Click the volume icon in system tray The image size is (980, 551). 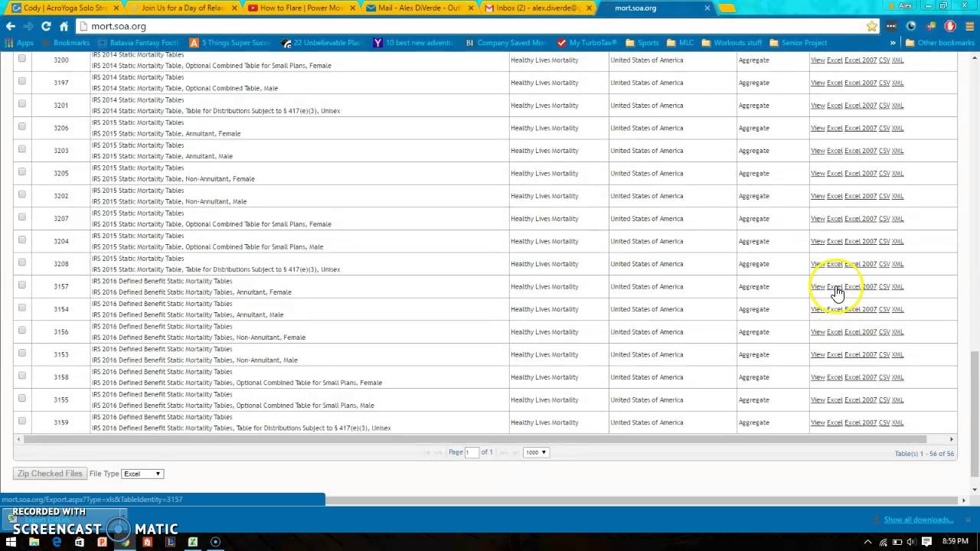point(911,542)
